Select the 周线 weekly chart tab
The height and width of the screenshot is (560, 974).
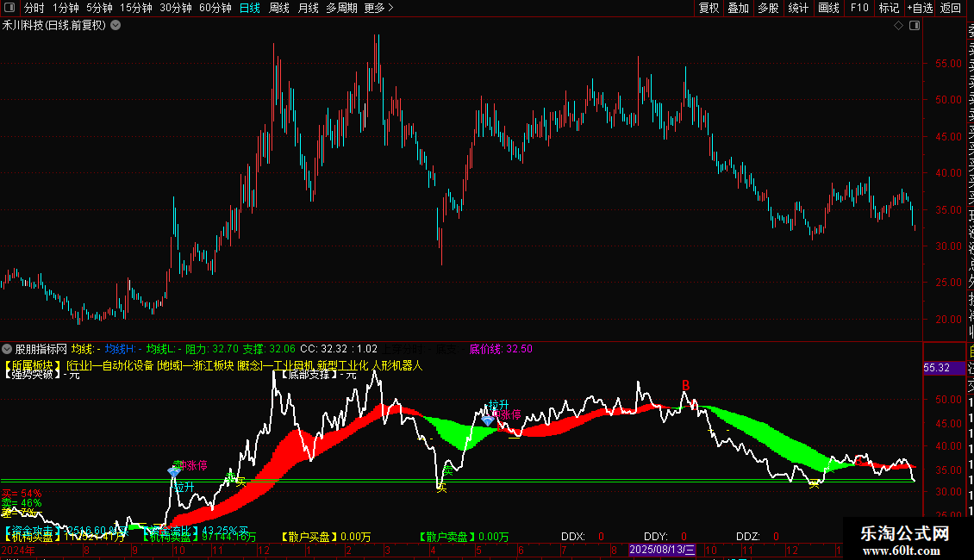coord(279,8)
